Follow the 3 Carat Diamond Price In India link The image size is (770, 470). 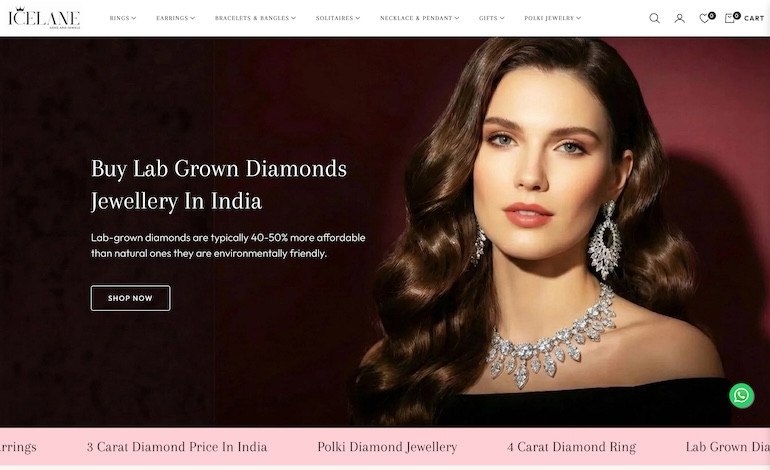point(177,447)
